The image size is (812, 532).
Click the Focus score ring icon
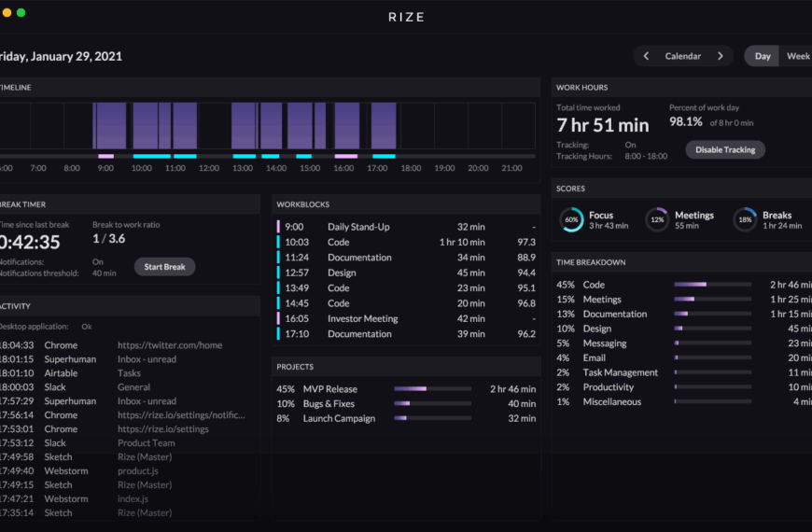[571, 219]
